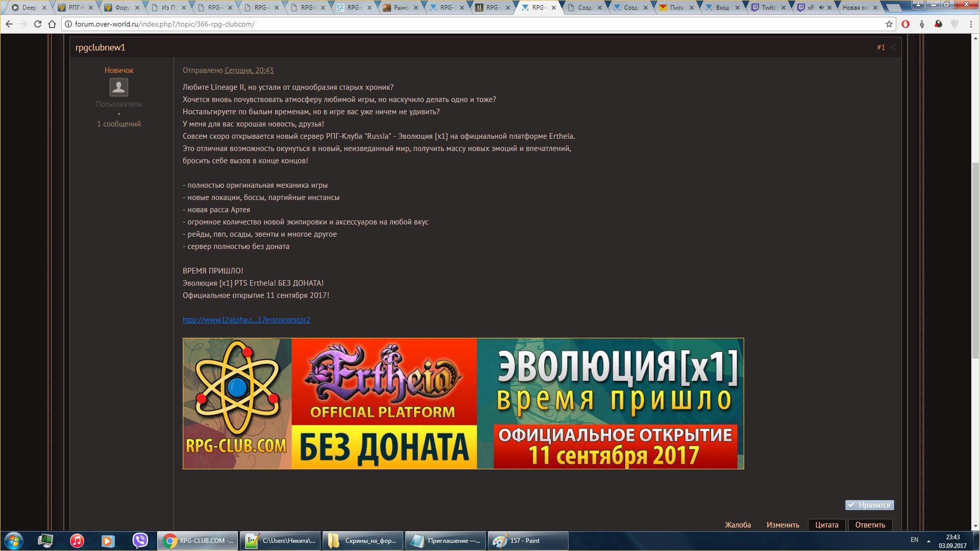Screen dimensions: 980x551
Task: Click the post timestamp Сегодня, 20:43
Action: (x=249, y=70)
